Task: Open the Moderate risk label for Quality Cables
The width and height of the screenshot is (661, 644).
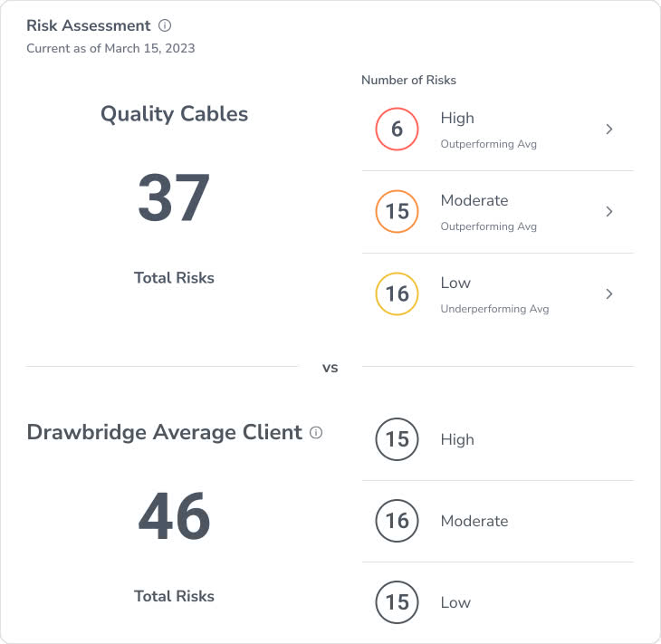Action: click(x=474, y=200)
